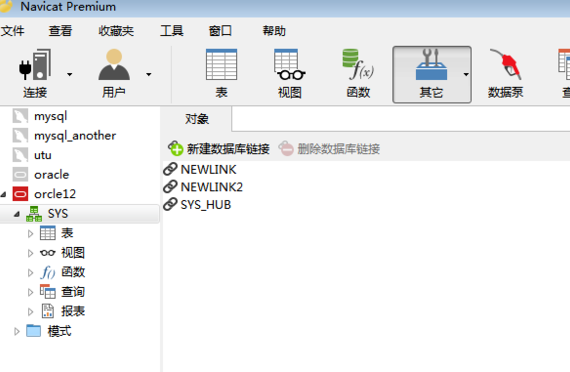This screenshot has height=372, width=570.
Task: Select the SYS_HUB database link name
Action: [x=206, y=205]
